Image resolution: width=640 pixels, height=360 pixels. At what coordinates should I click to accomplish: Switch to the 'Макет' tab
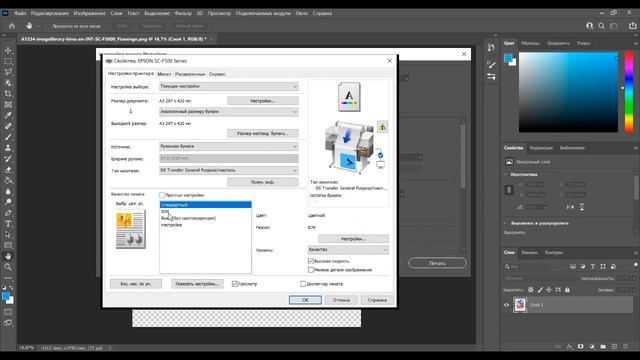[x=164, y=74]
